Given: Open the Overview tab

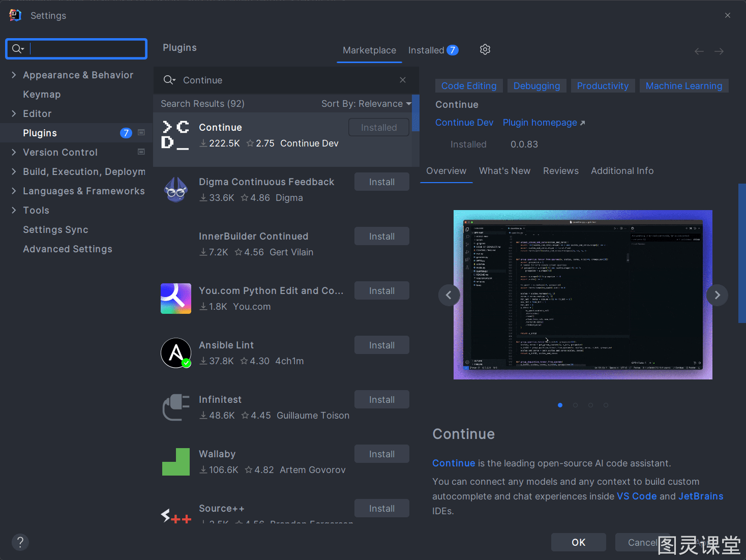Looking at the screenshot, I should click(x=446, y=171).
